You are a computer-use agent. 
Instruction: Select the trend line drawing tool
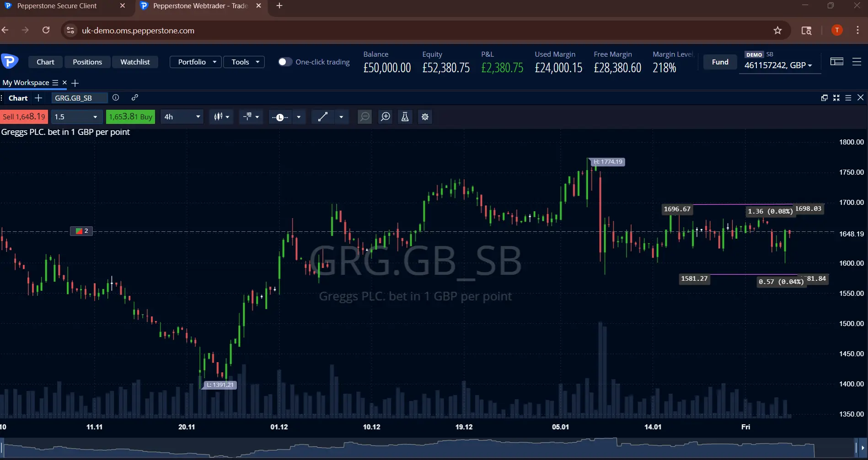click(x=323, y=117)
